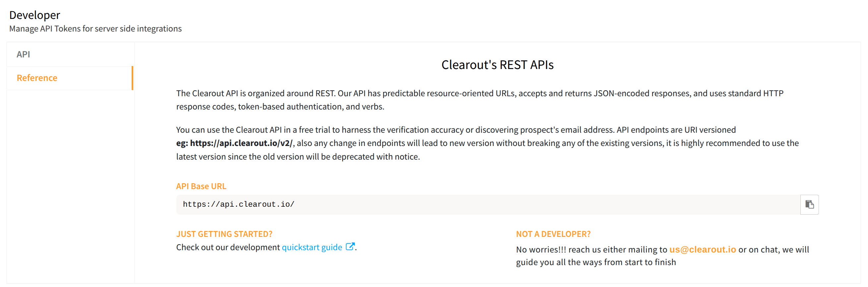This screenshot has width=868, height=287.
Task: Click the 'Check out our development' text
Action: click(228, 248)
